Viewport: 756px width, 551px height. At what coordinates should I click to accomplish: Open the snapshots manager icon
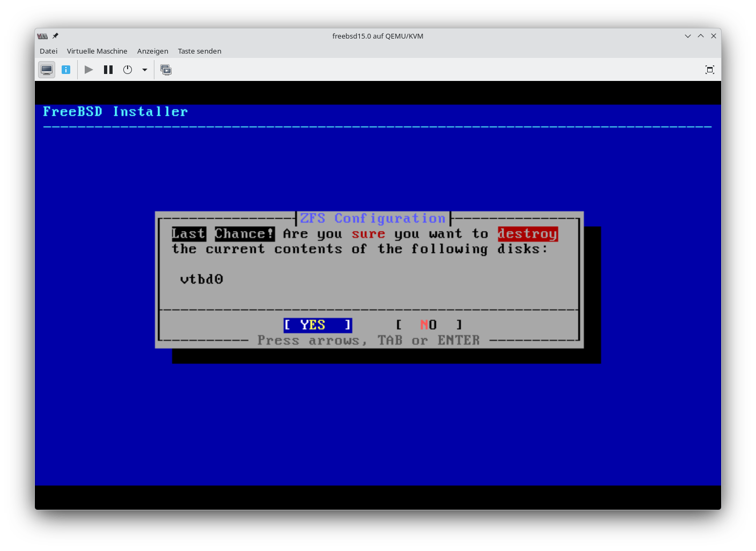coord(166,70)
